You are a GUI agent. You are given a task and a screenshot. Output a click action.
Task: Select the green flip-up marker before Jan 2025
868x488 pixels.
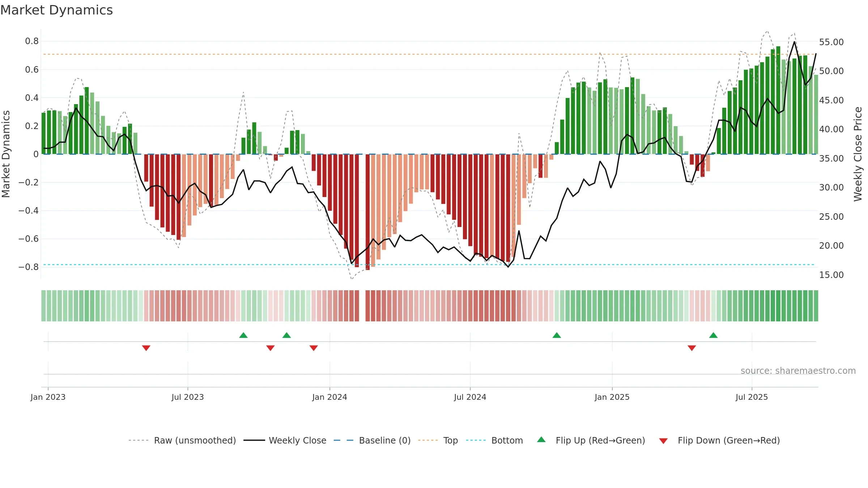pos(557,335)
